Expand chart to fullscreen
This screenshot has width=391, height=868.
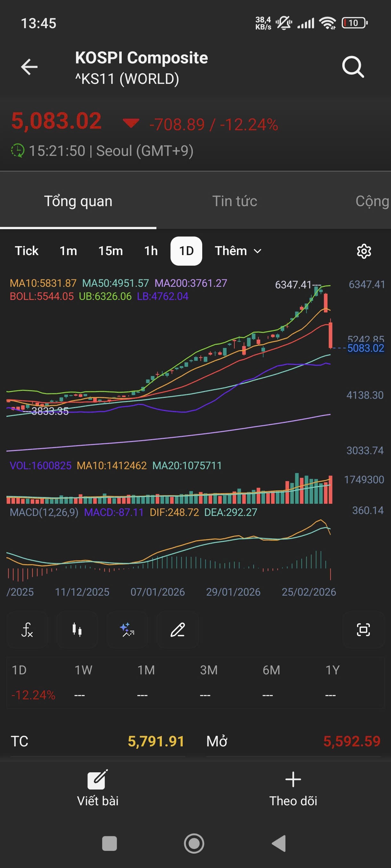click(363, 630)
